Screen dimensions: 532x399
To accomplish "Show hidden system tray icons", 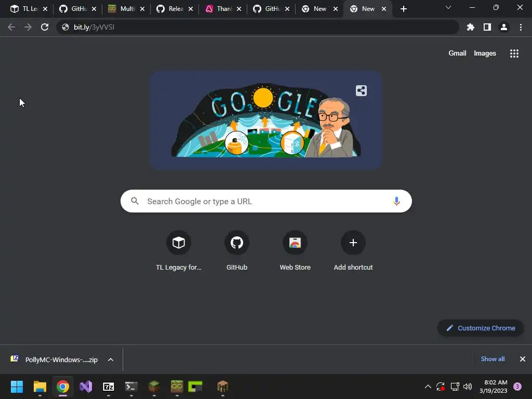I will click(x=428, y=387).
